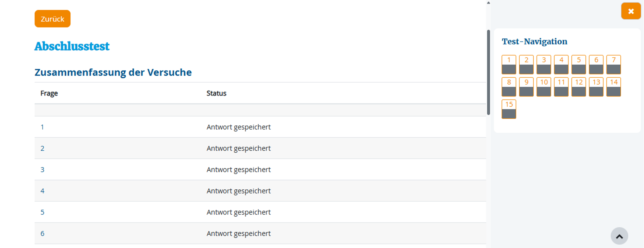Go to question 2 in summary table
The image size is (644, 248).
42,148
